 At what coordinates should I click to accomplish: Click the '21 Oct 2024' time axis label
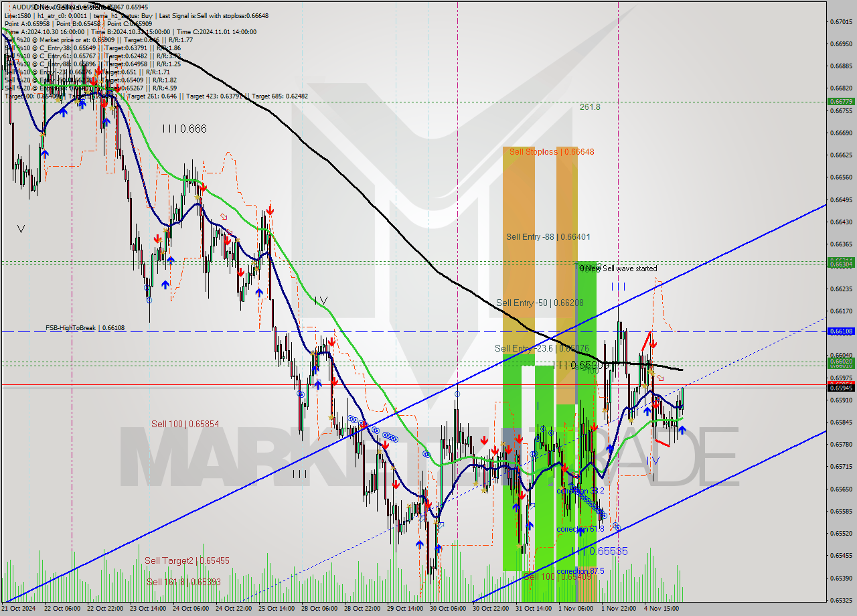pos(19,609)
